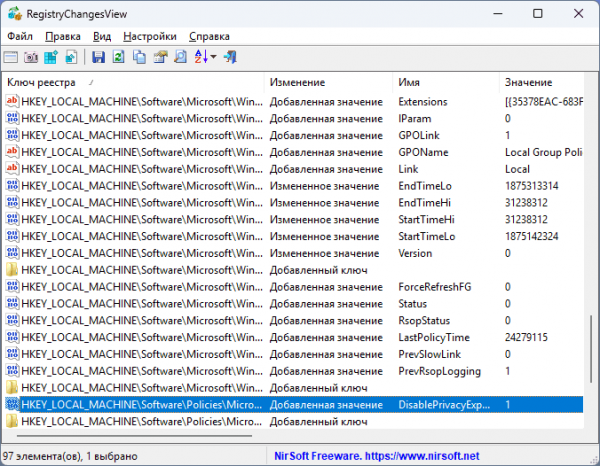Open the Настройки menu

150,36
